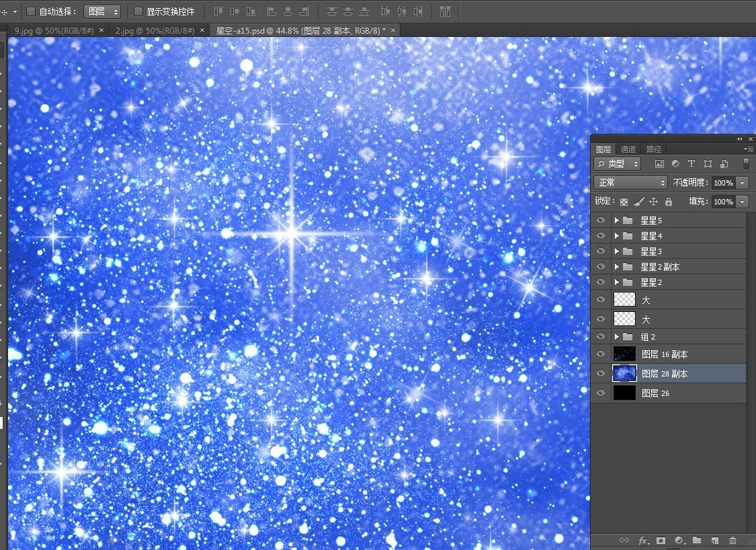This screenshot has height=550, width=756.
Task: Click the distribute right edges icon
Action: tap(418, 11)
